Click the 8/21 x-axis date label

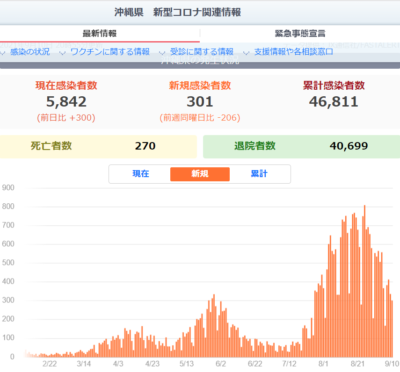click(358, 364)
